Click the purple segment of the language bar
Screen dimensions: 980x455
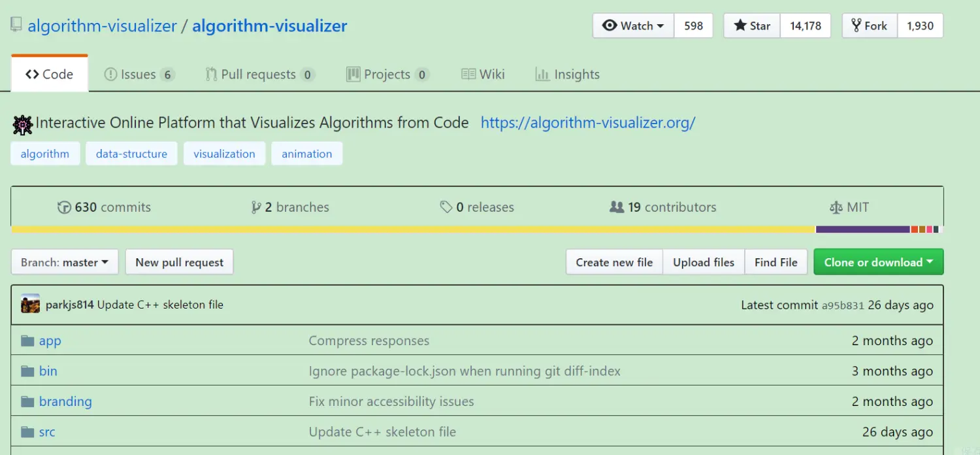tap(863, 229)
